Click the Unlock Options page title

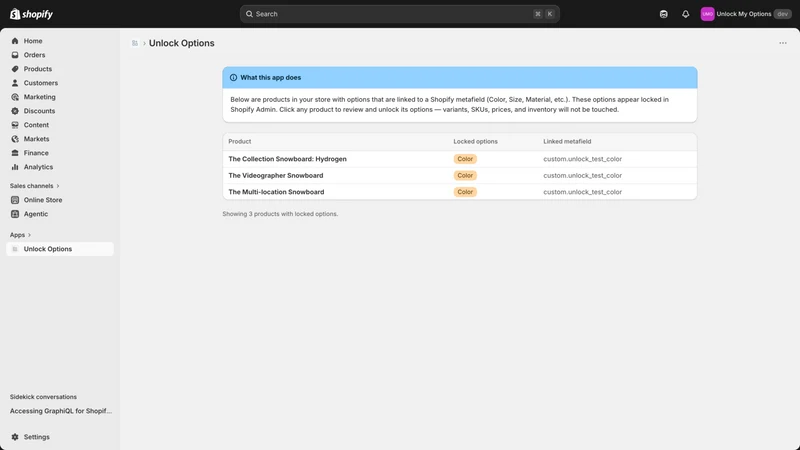click(182, 43)
